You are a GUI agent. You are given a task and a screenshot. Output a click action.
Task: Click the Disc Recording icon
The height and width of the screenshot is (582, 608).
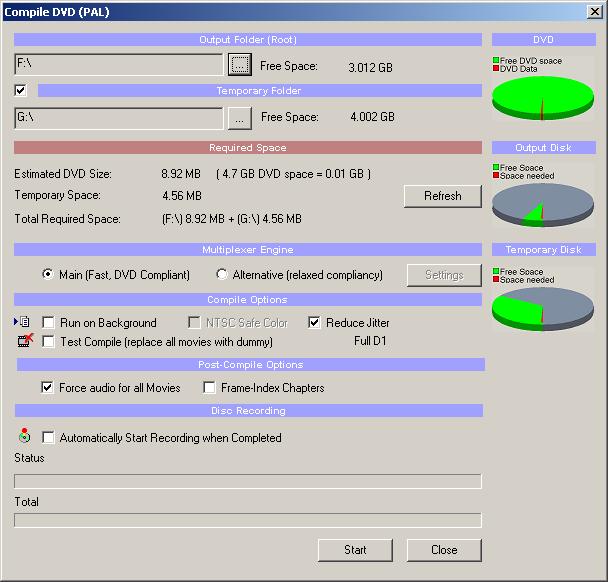(24, 437)
